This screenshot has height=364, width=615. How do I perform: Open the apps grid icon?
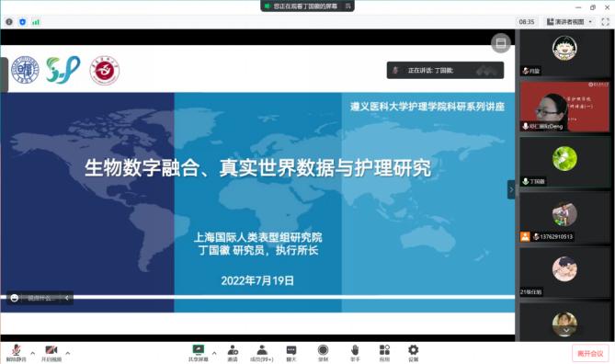click(384, 353)
